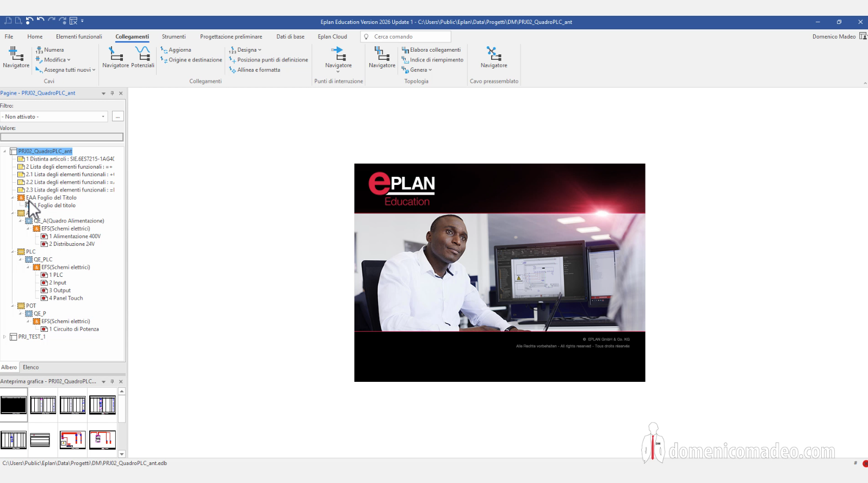Click the filter ellipsis button
This screenshot has width=868, height=483.
pyautogui.click(x=117, y=116)
